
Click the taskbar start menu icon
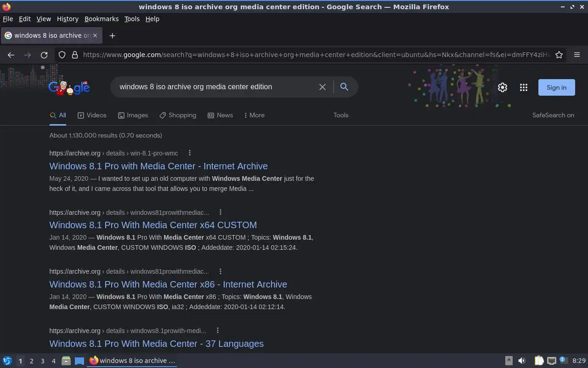7,361
